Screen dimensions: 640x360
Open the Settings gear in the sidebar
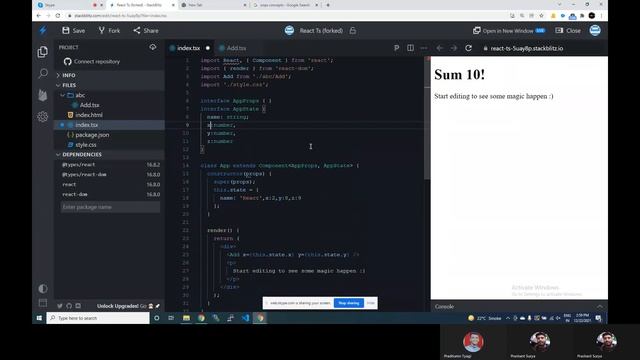click(x=42, y=117)
